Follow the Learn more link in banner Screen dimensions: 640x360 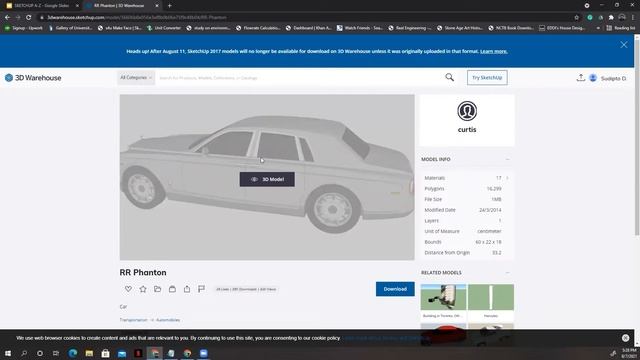click(x=493, y=51)
